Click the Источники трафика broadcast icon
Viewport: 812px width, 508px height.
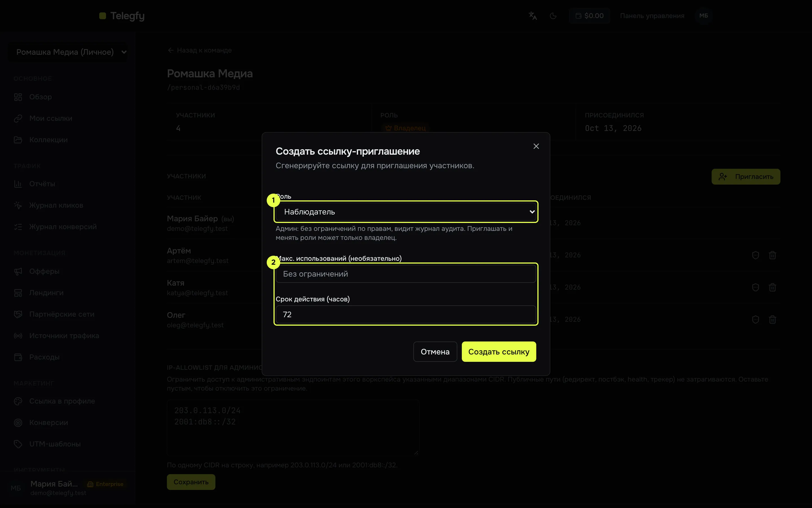pyautogui.click(x=18, y=336)
